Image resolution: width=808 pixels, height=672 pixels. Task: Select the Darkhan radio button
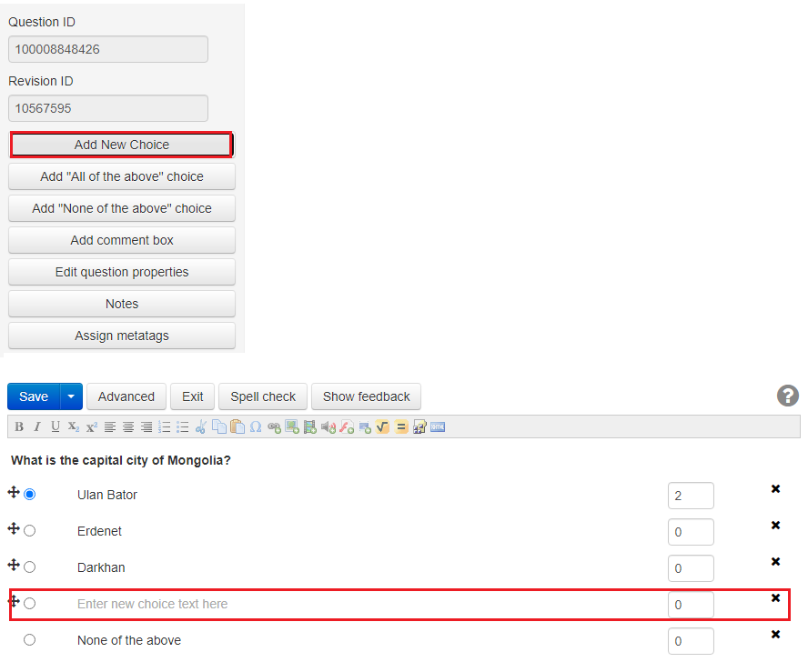30,567
